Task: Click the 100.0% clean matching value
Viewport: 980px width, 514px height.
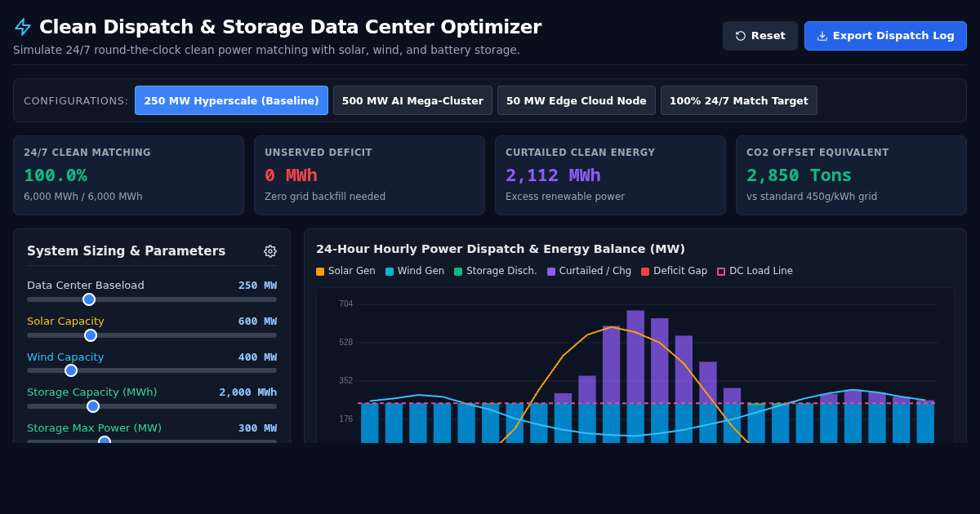Action: point(56,175)
